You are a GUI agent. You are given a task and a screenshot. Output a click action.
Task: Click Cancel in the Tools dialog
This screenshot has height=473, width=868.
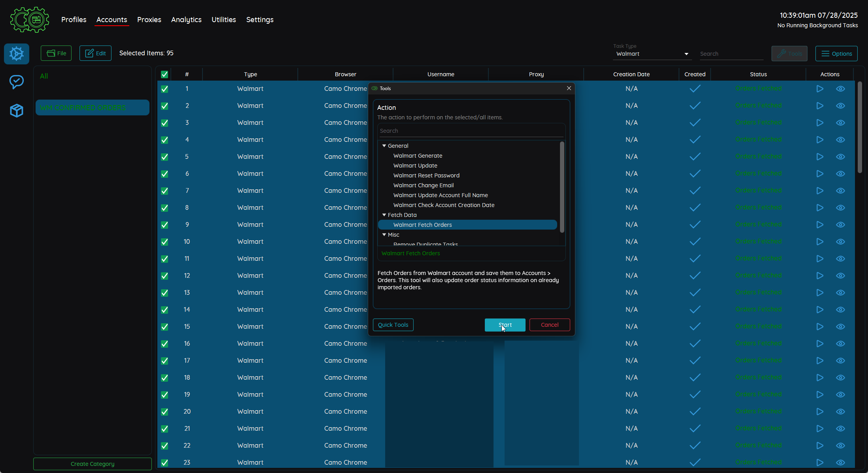[550, 325]
